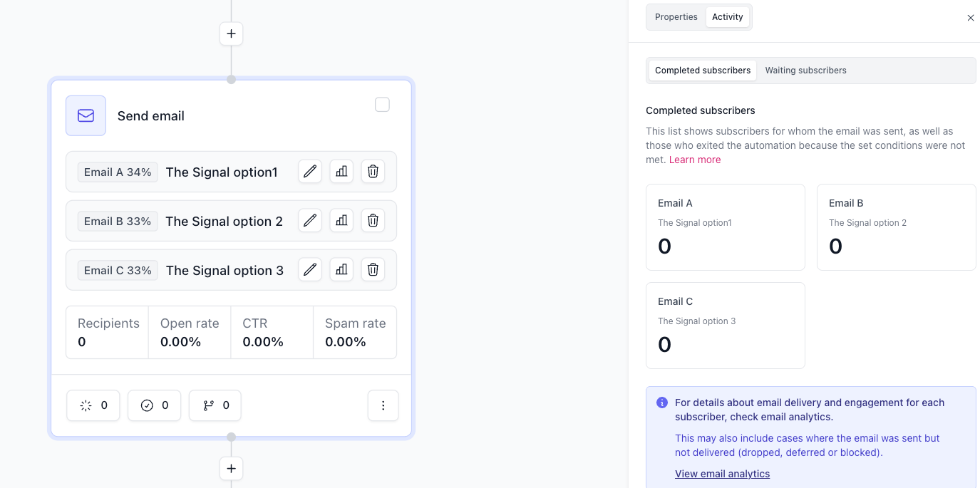Tick the Send email step checkbox
Image resolution: width=980 pixels, height=488 pixels.
coord(383,105)
